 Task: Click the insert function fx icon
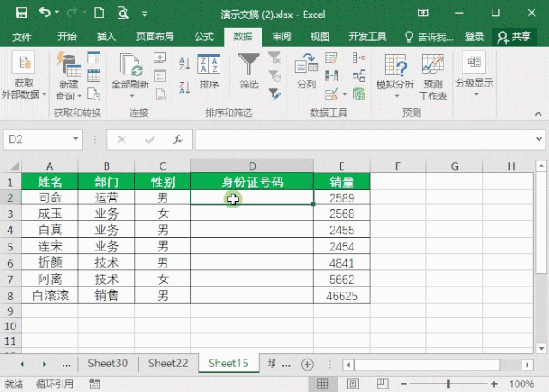(178, 139)
